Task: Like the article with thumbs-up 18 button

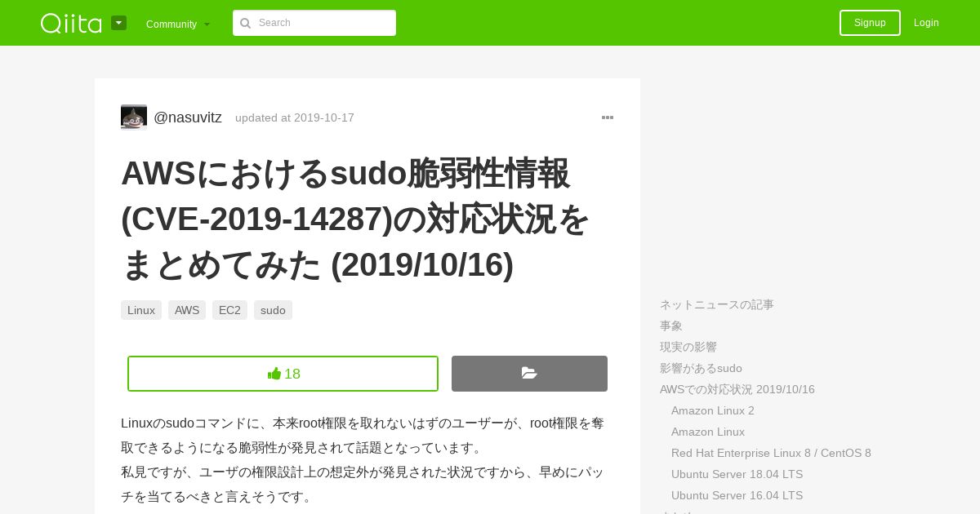Action: point(283,374)
